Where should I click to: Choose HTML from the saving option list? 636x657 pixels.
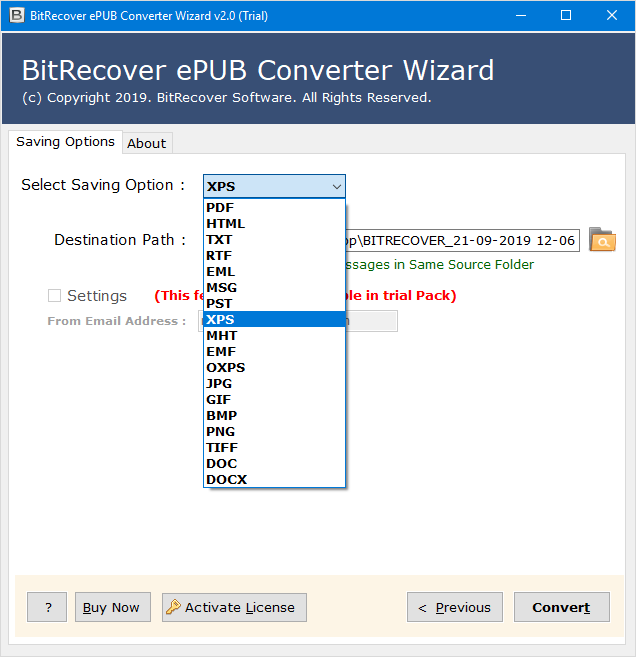tap(274, 223)
